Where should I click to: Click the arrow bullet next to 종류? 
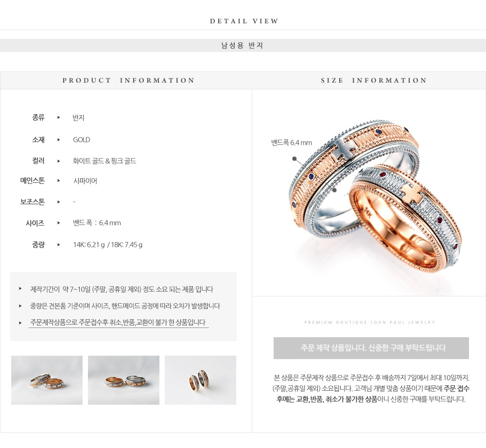tap(59, 118)
